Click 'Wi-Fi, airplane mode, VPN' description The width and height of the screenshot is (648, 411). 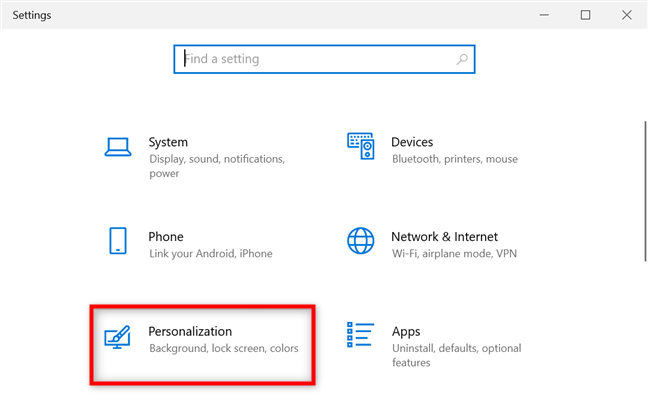pos(456,254)
